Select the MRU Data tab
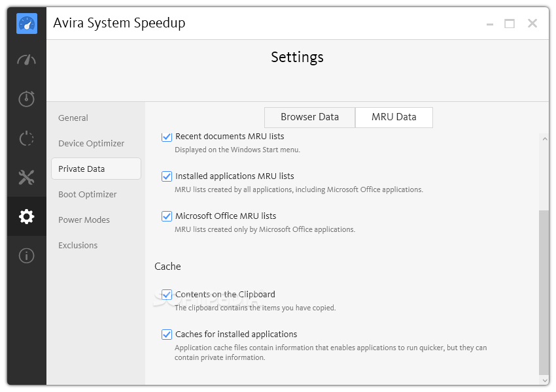The width and height of the screenshot is (556, 392). (x=394, y=117)
